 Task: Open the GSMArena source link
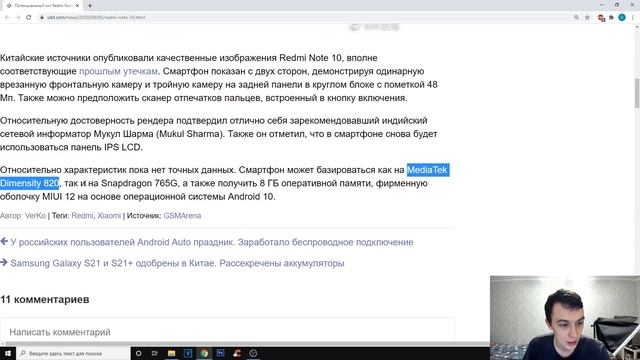[x=182, y=216]
